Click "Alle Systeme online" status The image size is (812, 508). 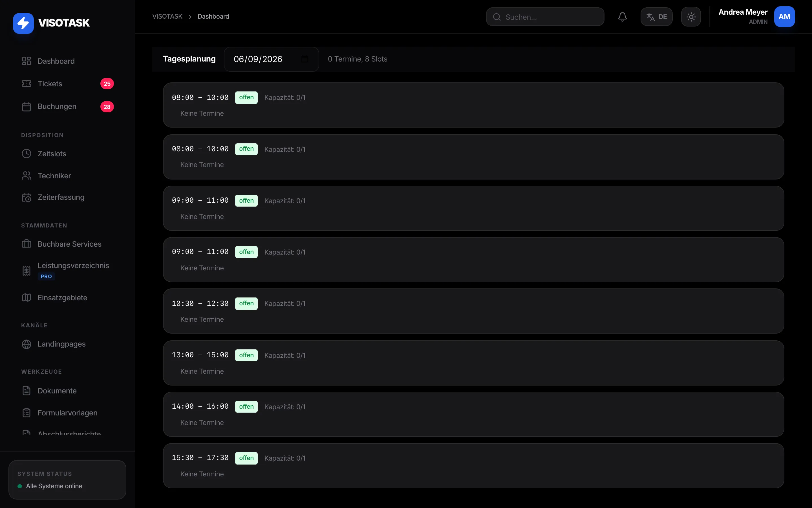[x=54, y=486]
